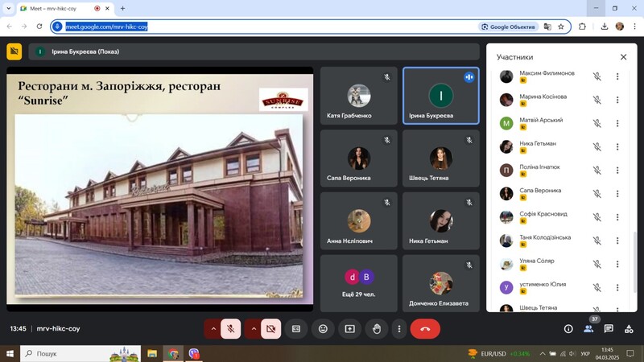The image size is (644, 362).
Task: Open the emoji reactions button
Action: point(323,329)
